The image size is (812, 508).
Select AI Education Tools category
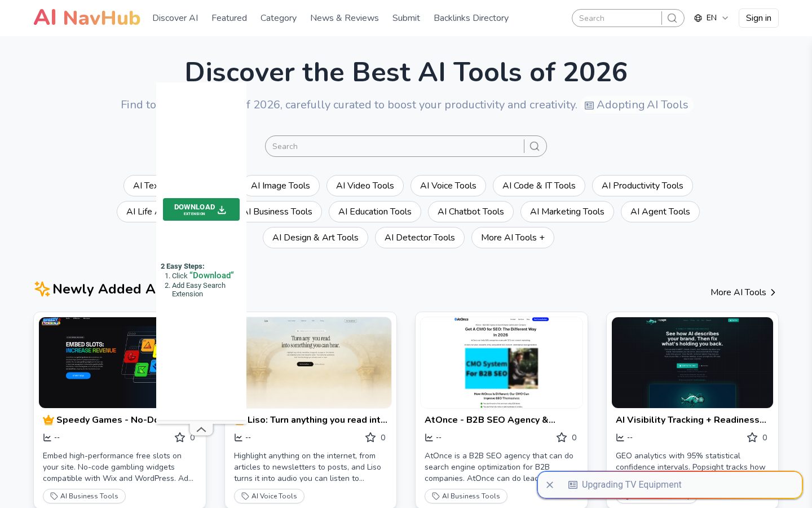375,212
